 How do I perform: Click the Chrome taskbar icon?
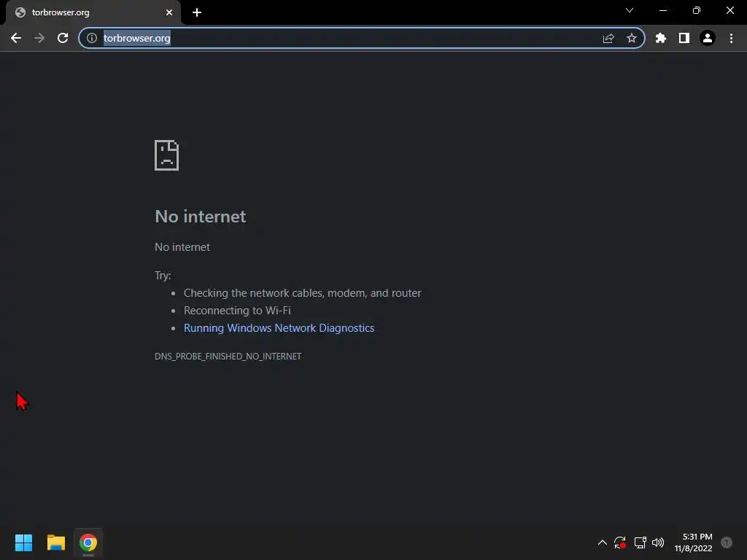pos(88,542)
